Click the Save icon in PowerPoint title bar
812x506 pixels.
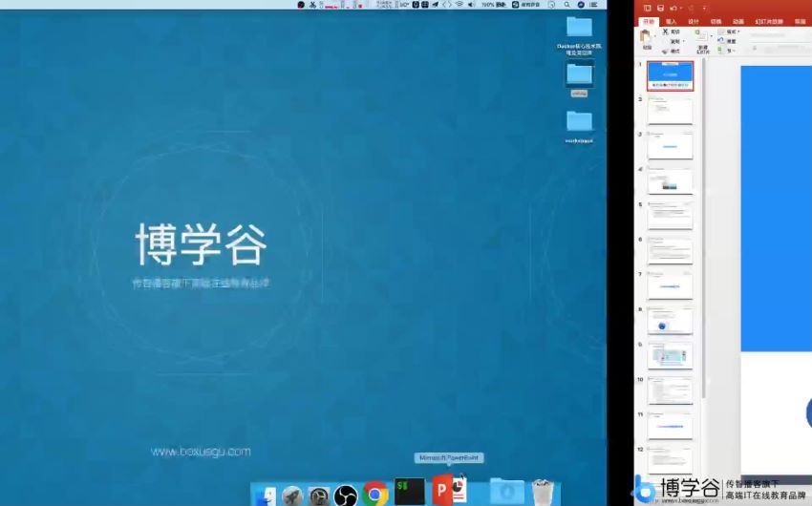pyautogui.click(x=660, y=9)
